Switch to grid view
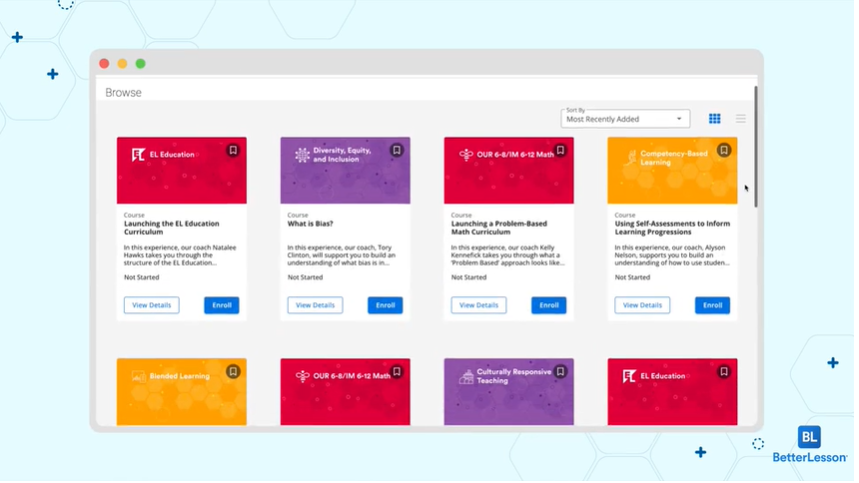 (718, 119)
